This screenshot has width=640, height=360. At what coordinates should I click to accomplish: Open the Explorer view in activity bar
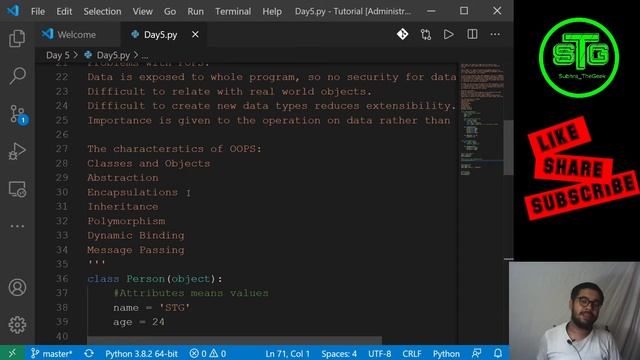point(17,38)
